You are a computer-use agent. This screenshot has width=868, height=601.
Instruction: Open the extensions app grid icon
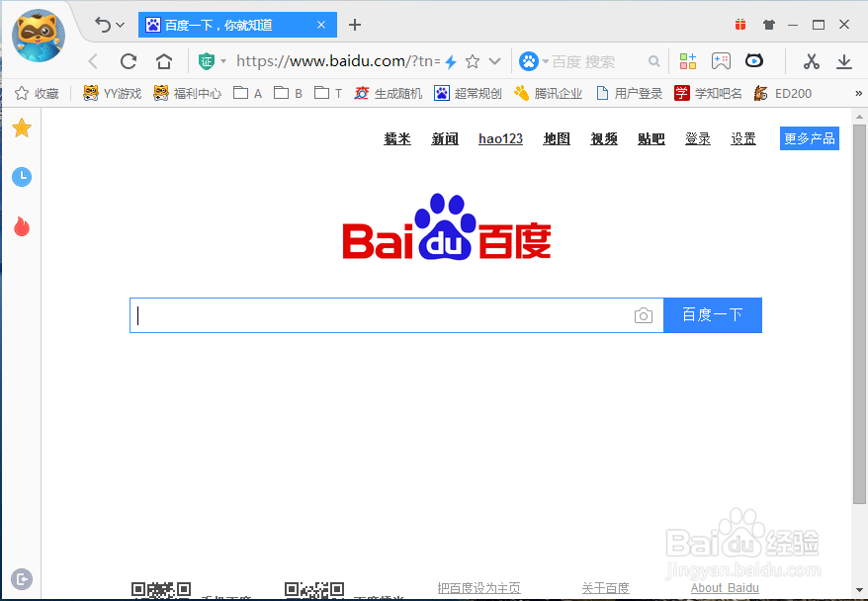688,61
